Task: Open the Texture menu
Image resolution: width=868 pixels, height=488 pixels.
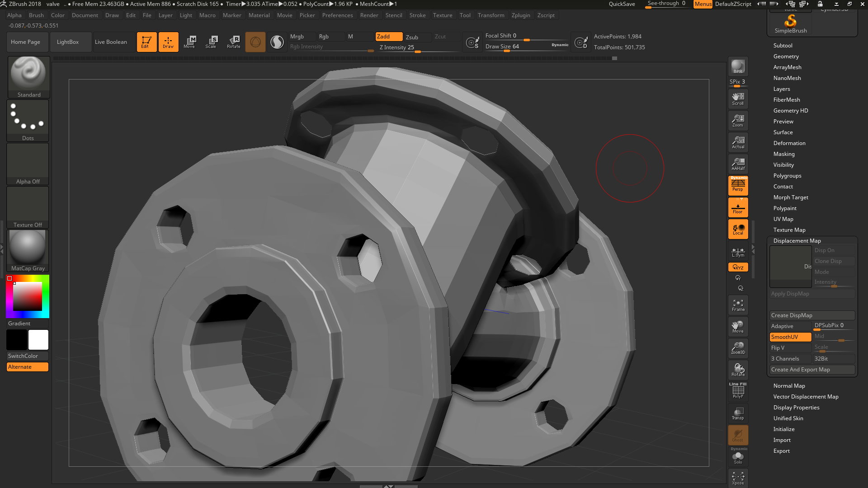Action: [x=443, y=15]
